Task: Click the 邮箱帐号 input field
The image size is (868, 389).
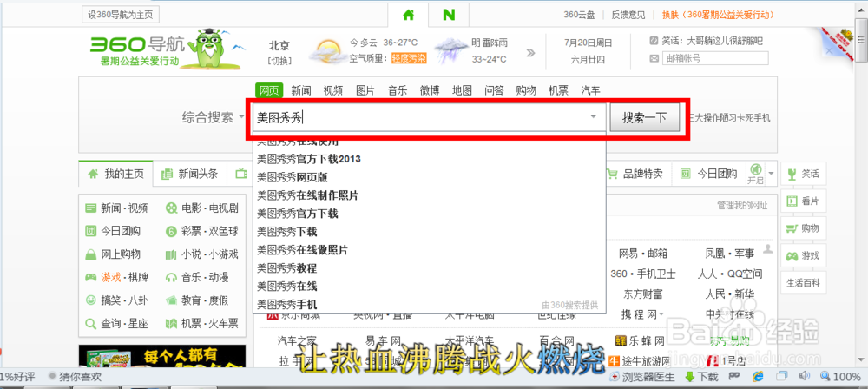Action: [x=715, y=58]
